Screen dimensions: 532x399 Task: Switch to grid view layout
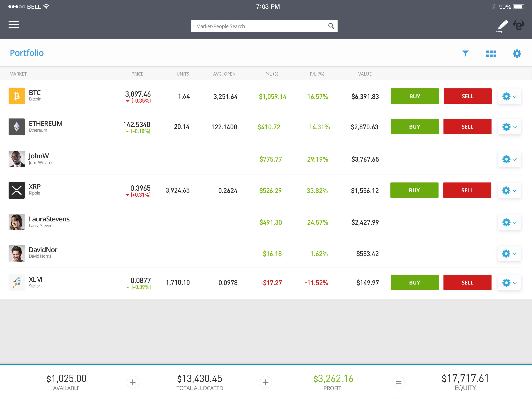pyautogui.click(x=491, y=54)
